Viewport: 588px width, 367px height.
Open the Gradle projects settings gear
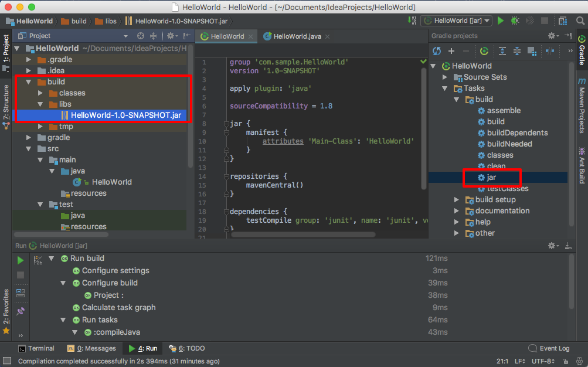click(x=551, y=35)
